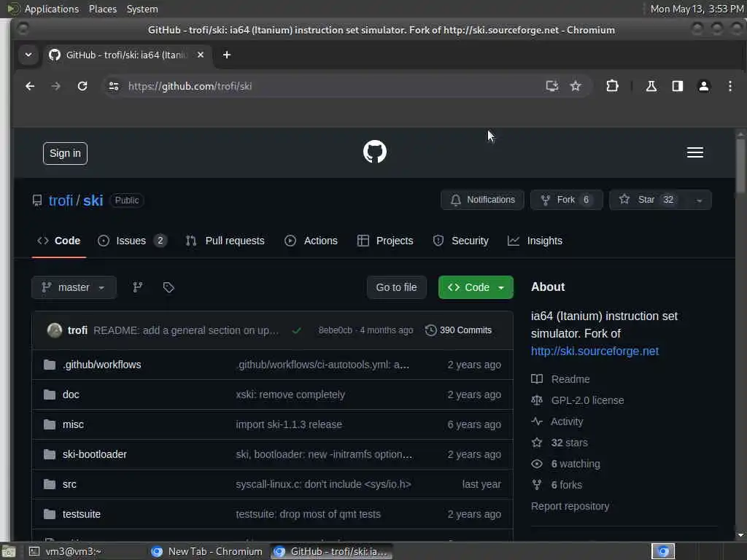The height and width of the screenshot is (560, 747).
Task: Click the src folder icon
Action: pyautogui.click(x=50, y=484)
